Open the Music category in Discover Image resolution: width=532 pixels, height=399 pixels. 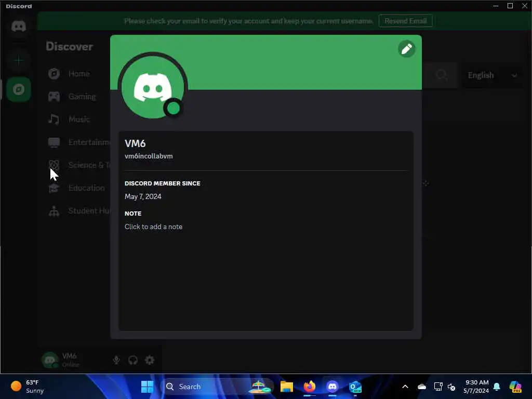(79, 119)
